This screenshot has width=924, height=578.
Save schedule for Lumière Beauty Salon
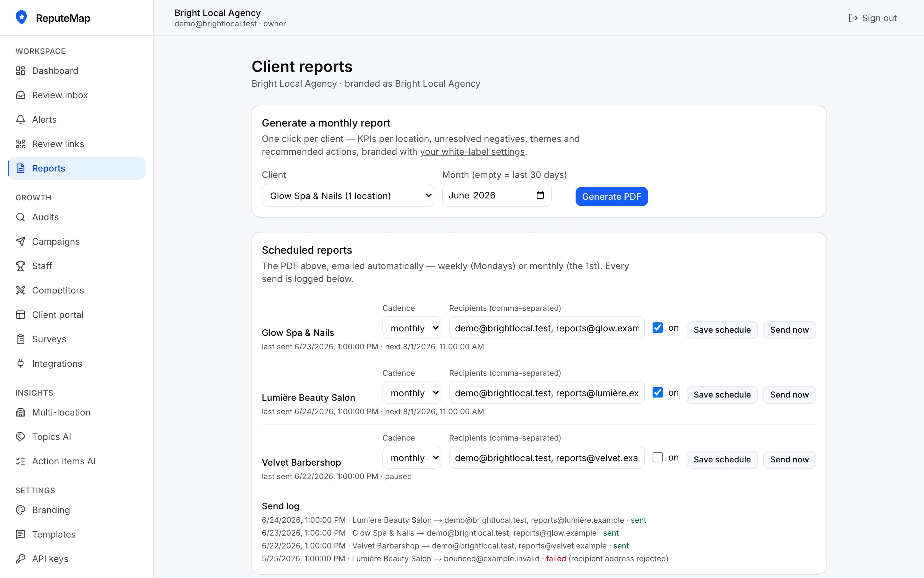click(722, 395)
